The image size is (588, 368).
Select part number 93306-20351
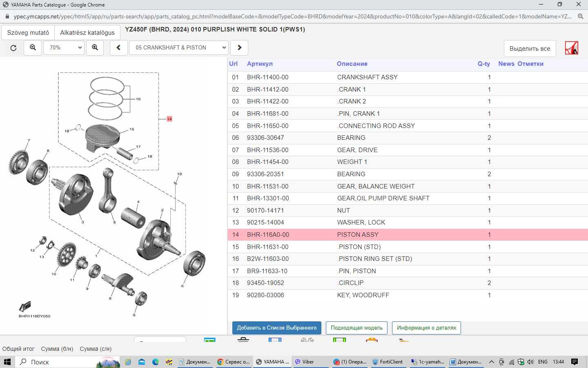pos(265,174)
